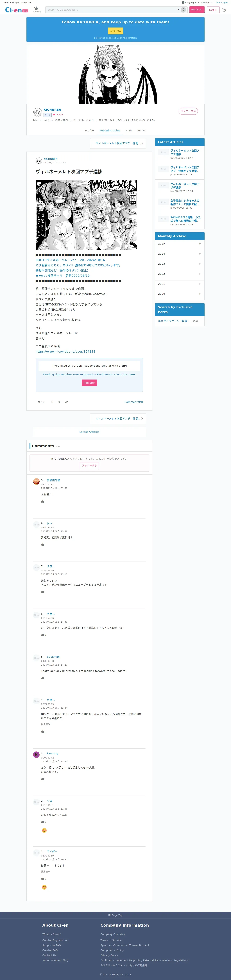Screen dimensions: 231x980
Task: Like jazz's comment thumbs-up icon
Action: [x=43, y=544]
